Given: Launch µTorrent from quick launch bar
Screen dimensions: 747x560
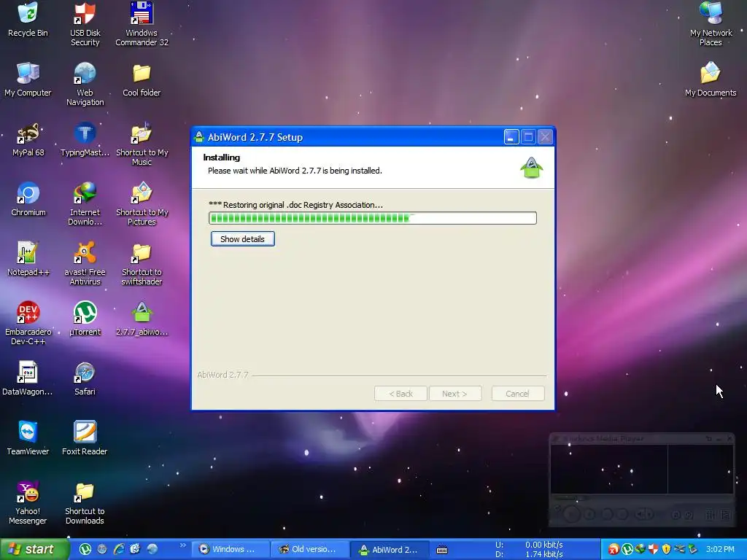Looking at the screenshot, I should (85, 549).
